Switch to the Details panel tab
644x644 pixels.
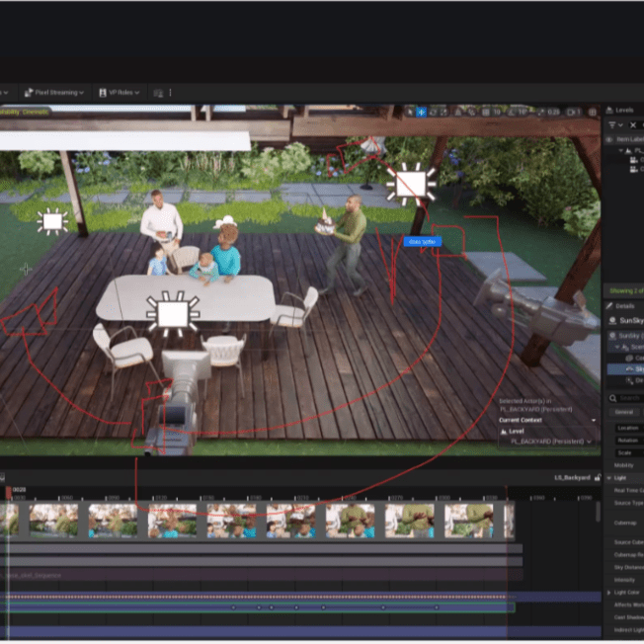(620, 306)
